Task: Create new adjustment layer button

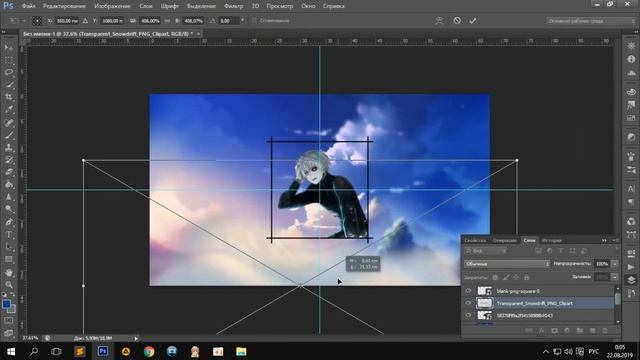Action: pos(567,331)
